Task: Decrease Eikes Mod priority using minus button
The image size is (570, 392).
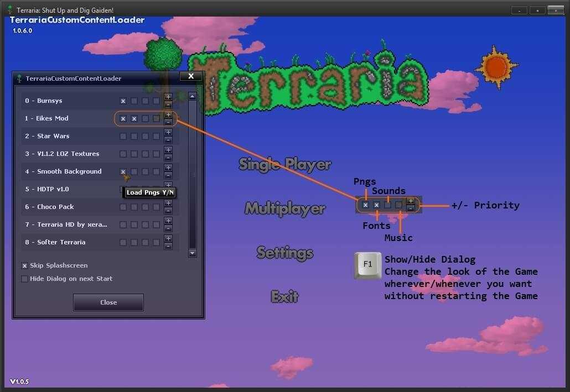Action: (168, 122)
